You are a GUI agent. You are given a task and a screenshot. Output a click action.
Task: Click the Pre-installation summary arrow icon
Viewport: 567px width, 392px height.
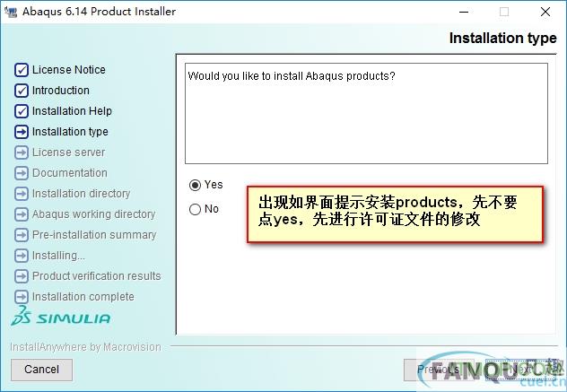pyautogui.click(x=22, y=235)
